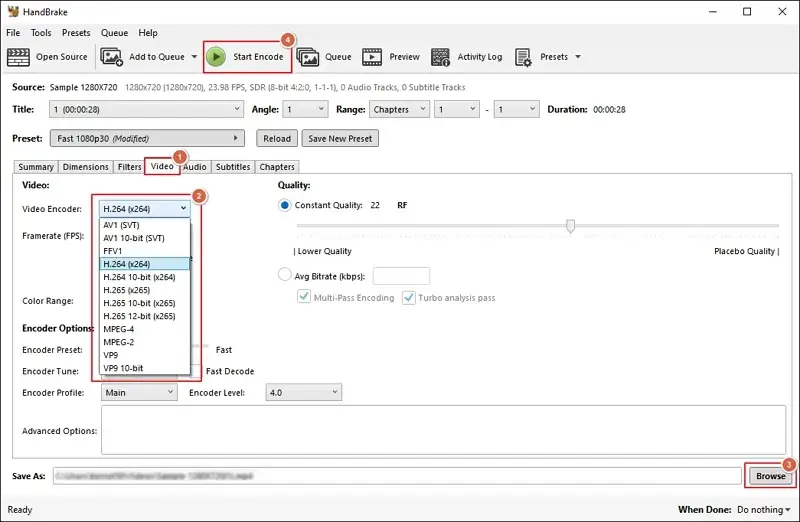The height and width of the screenshot is (522, 800).
Task: Open the start chapter dropdown
Action: [x=457, y=109]
